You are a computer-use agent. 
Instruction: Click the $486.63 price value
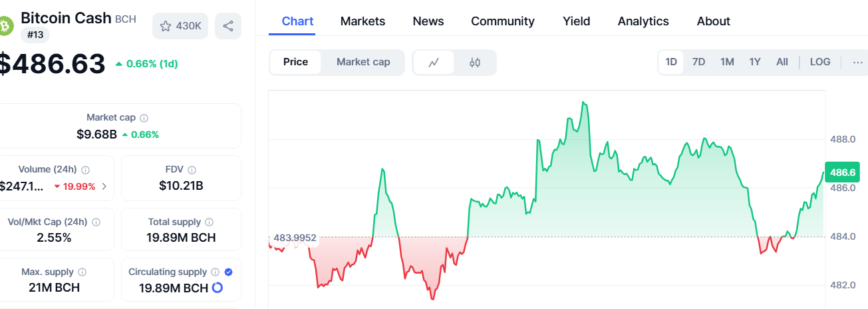tap(53, 64)
